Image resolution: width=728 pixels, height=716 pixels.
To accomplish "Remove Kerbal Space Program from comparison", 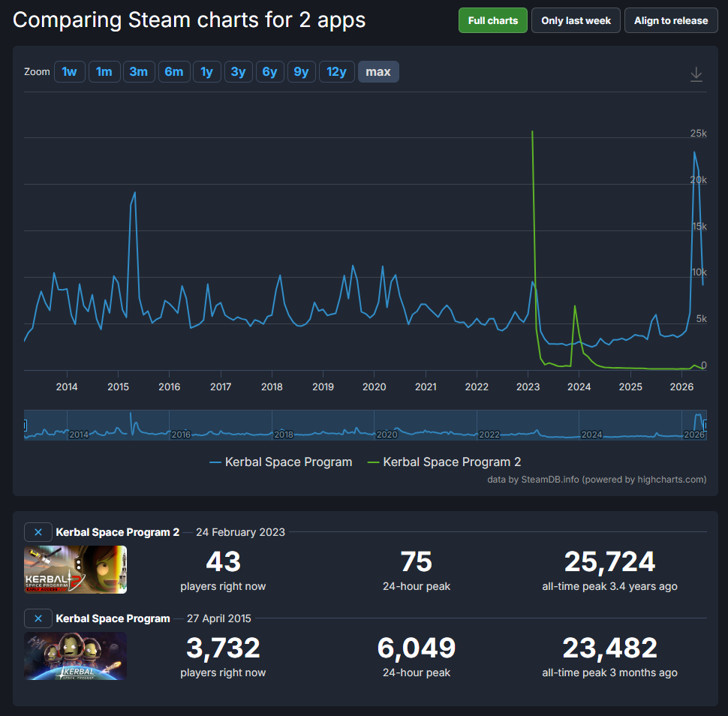I will [x=38, y=618].
